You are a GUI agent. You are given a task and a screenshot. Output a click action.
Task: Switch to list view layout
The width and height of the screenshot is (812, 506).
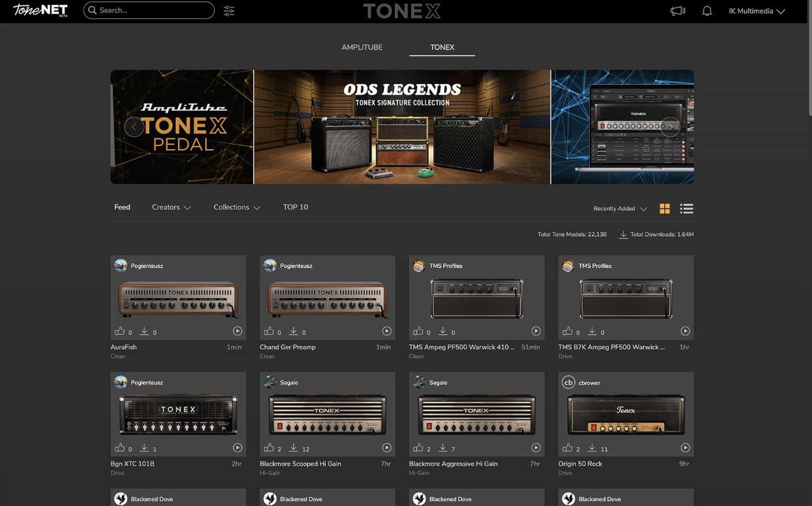[687, 209]
